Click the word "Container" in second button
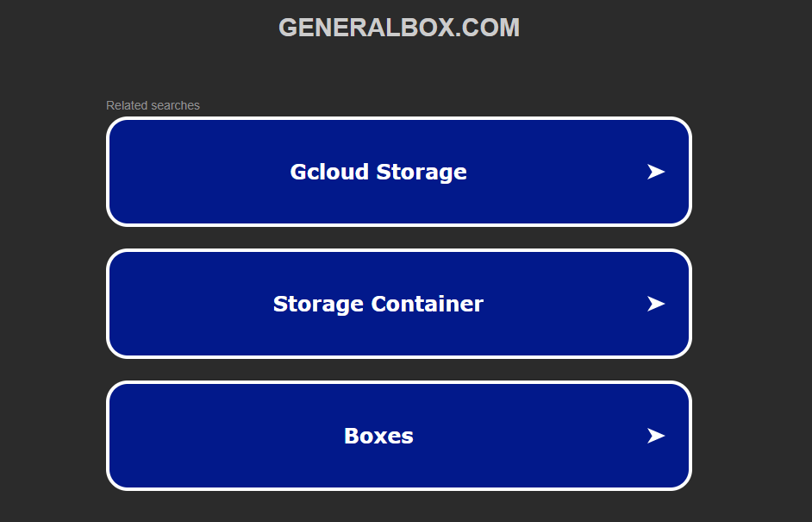This screenshot has width=812, height=522. (x=427, y=304)
